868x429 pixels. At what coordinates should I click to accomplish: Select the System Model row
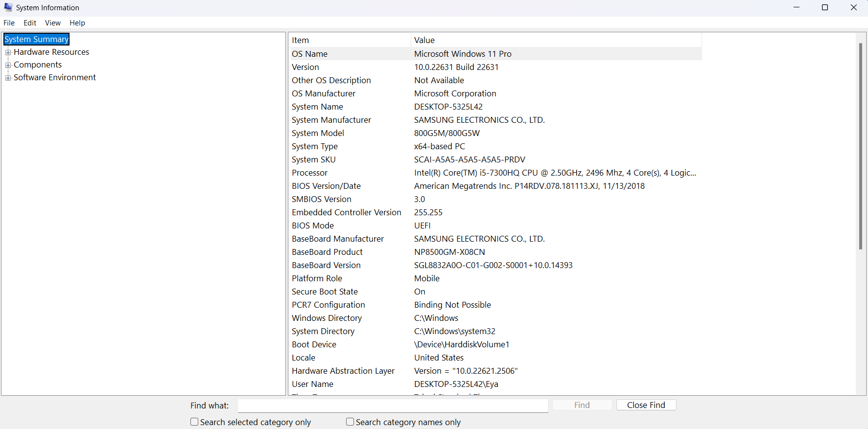[495, 133]
